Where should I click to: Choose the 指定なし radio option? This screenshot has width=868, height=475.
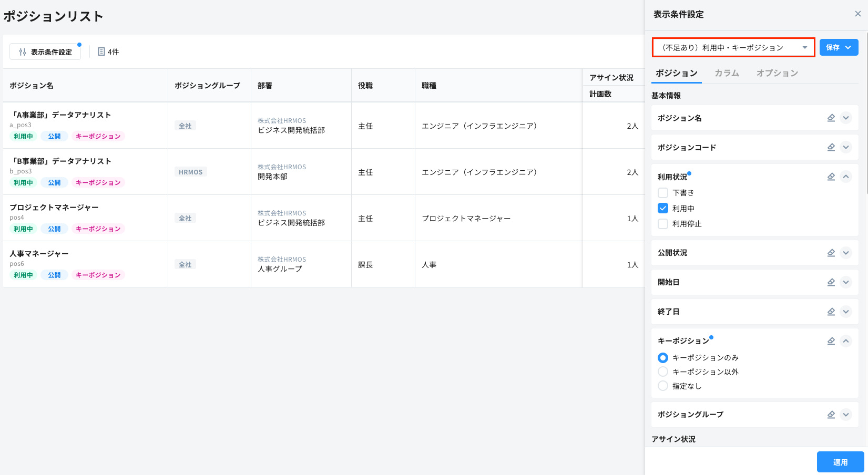coord(663,386)
